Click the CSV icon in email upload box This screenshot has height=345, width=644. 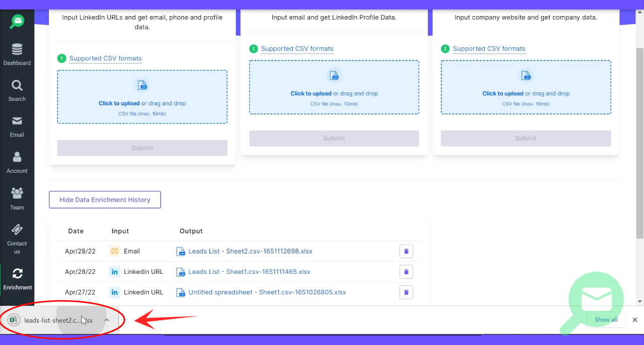tap(334, 76)
